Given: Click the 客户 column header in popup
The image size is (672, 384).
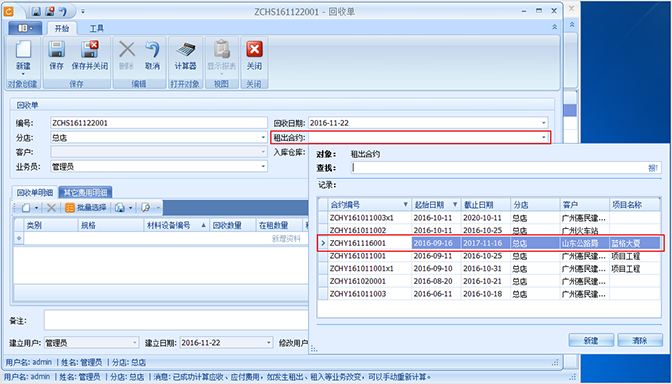Looking at the screenshot, I should 585,204.
